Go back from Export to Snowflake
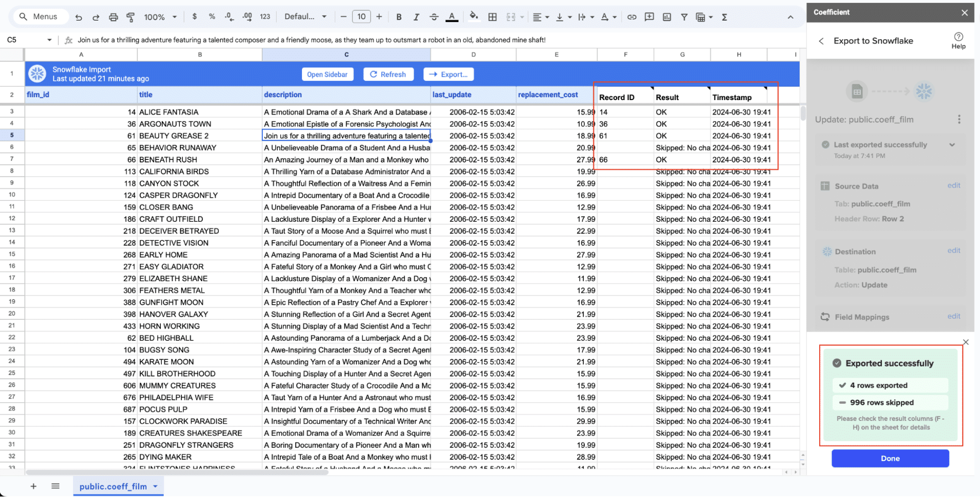980x497 pixels. [x=821, y=41]
